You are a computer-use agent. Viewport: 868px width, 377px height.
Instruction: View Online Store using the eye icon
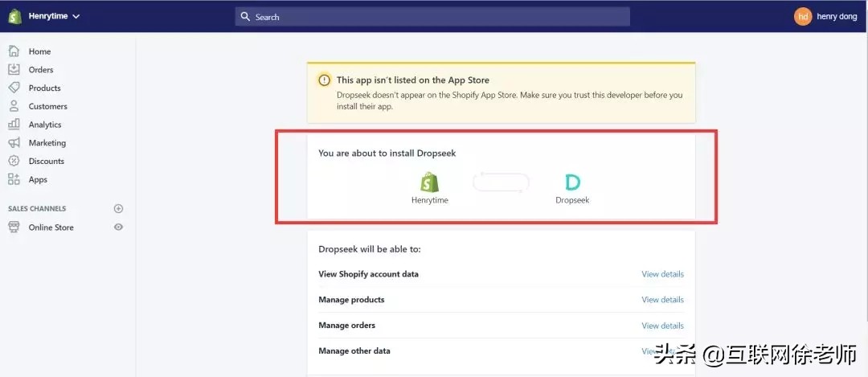[x=118, y=227]
